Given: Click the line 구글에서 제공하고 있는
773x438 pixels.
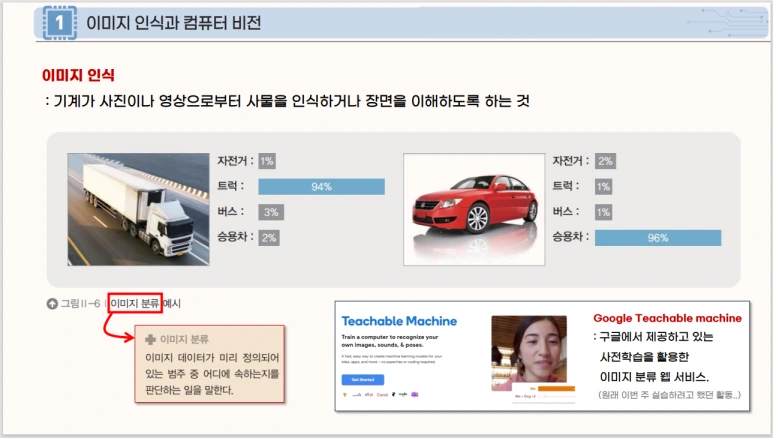Looking at the screenshot, I should 654,337.
